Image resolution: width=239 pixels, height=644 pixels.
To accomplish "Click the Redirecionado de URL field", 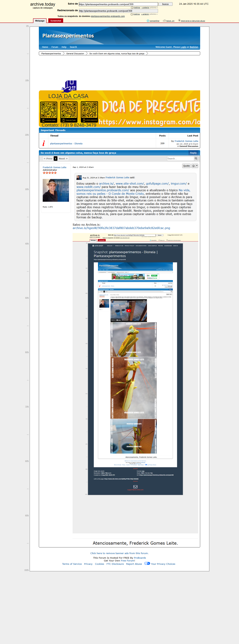I will (118, 11).
